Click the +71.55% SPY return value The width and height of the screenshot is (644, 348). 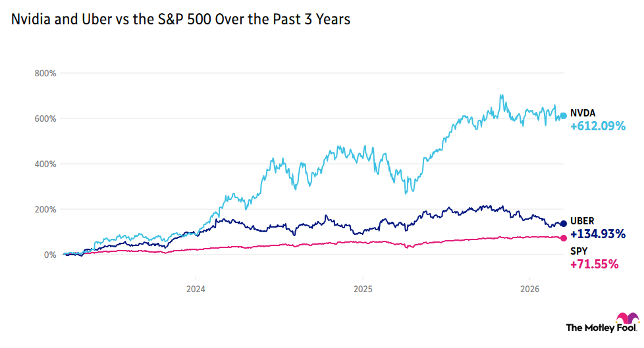(594, 264)
